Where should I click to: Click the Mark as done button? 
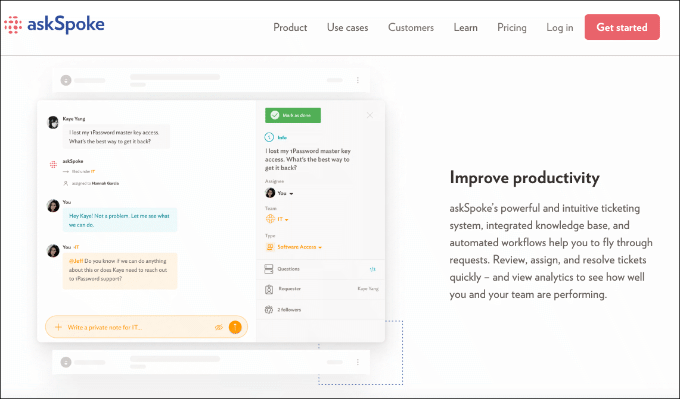click(293, 115)
